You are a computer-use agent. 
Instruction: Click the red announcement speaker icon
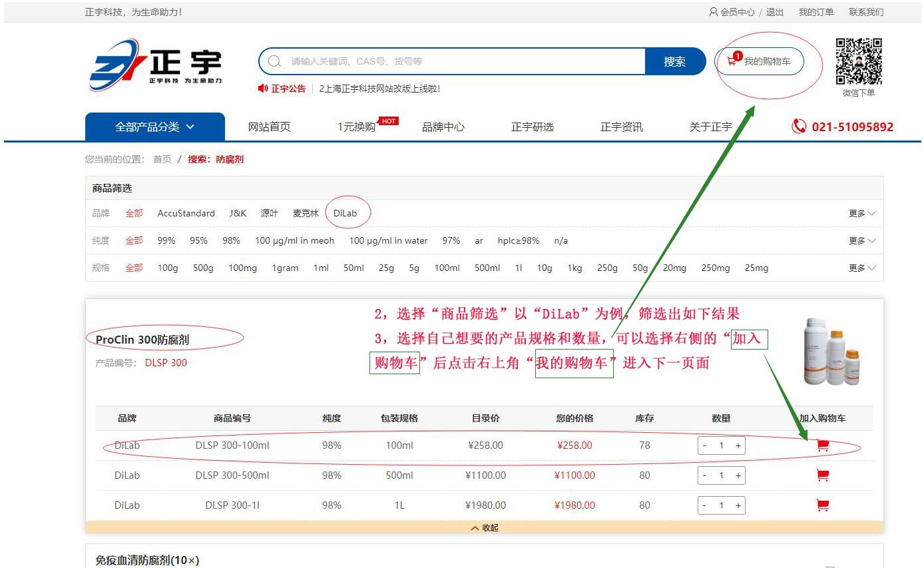(x=263, y=88)
